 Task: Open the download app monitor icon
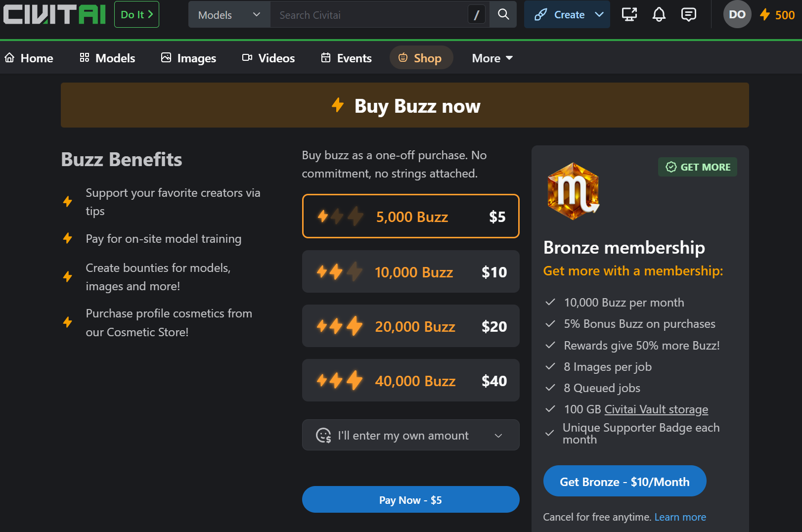629,14
